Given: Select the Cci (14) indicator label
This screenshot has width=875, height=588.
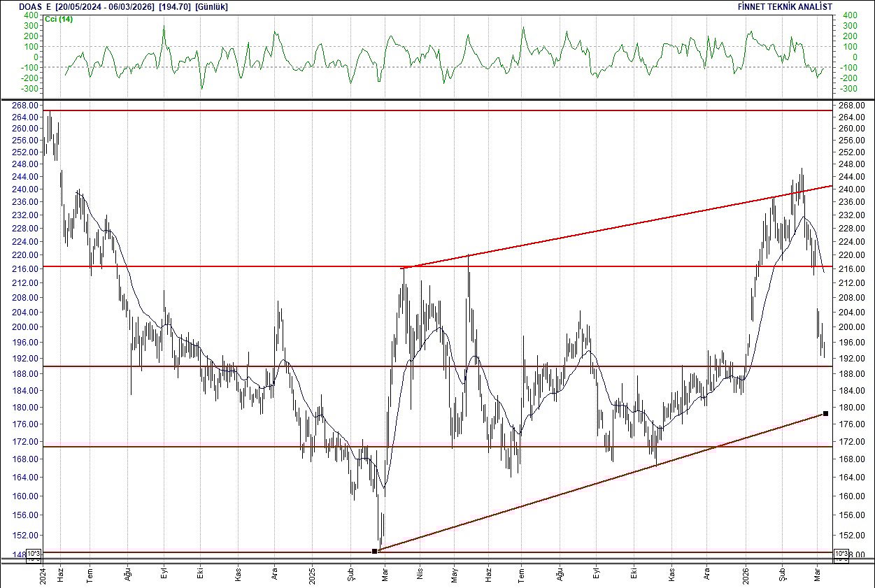Looking at the screenshot, I should (59, 20).
